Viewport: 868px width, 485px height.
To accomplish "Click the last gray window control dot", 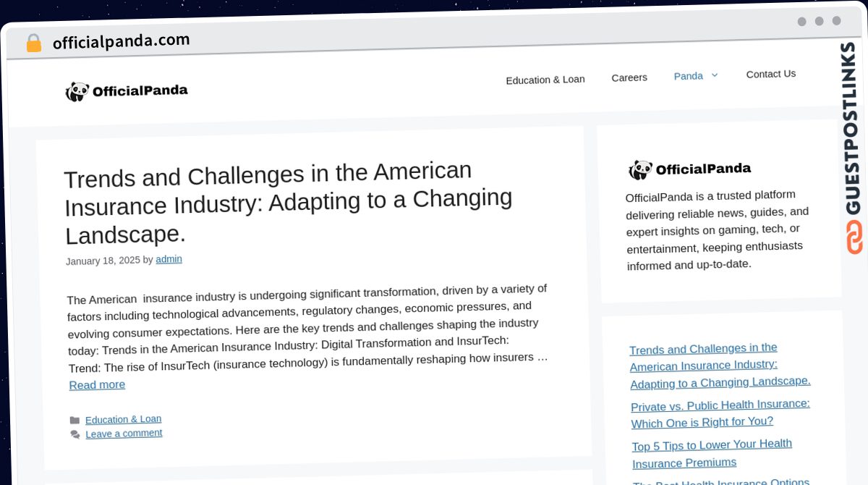I will point(836,21).
